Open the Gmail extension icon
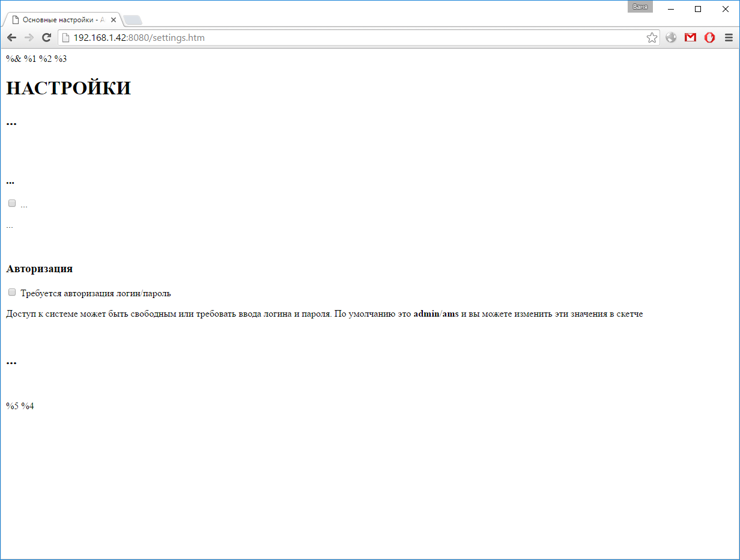 (690, 38)
